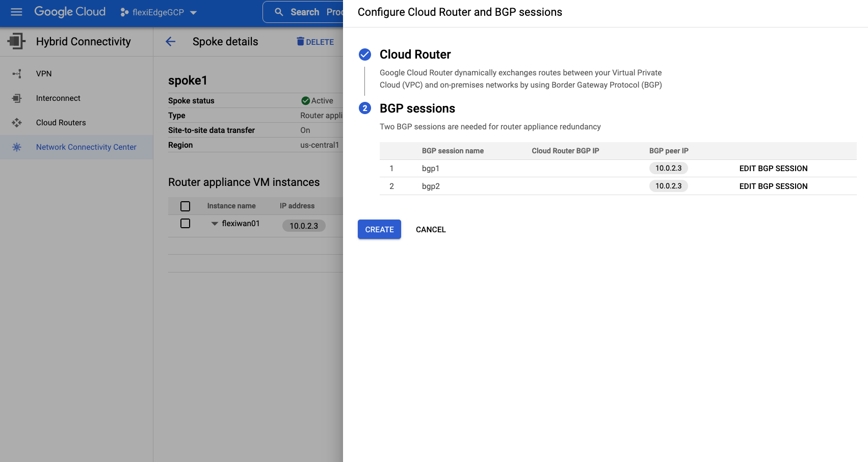This screenshot has height=462, width=868.
Task: Open Cloud Routers menu item
Action: [x=61, y=123]
